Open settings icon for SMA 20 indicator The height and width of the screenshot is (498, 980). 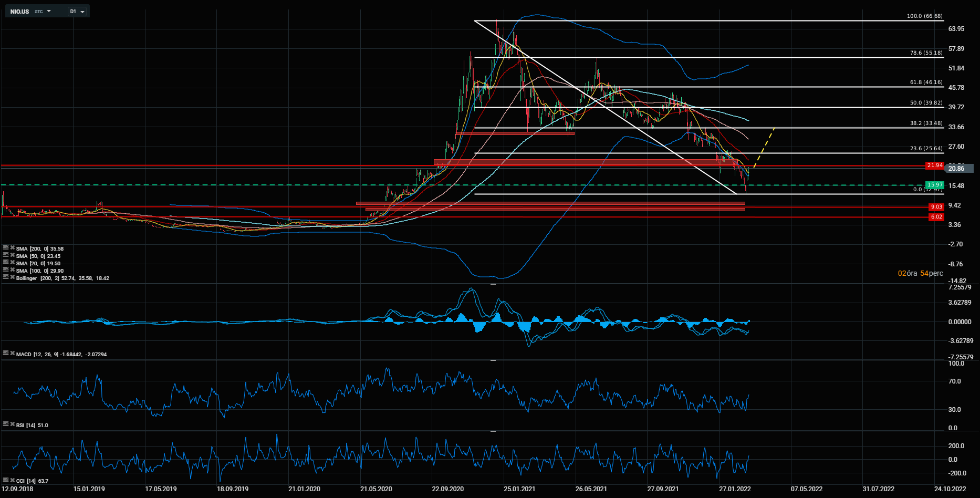pos(6,262)
